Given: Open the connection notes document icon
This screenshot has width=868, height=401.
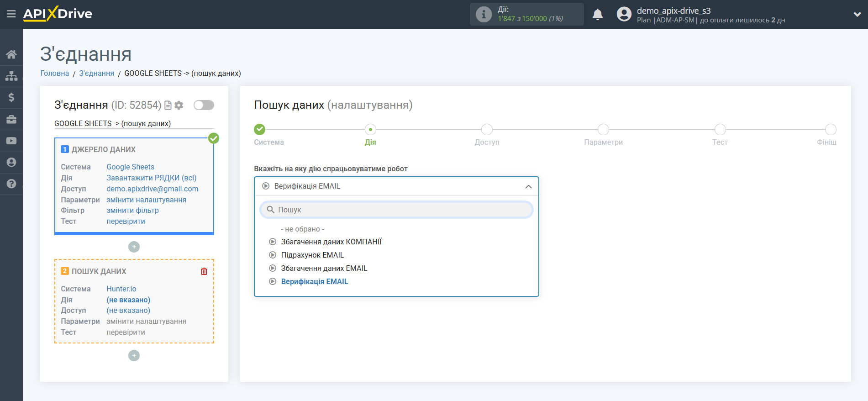Looking at the screenshot, I should [x=168, y=106].
